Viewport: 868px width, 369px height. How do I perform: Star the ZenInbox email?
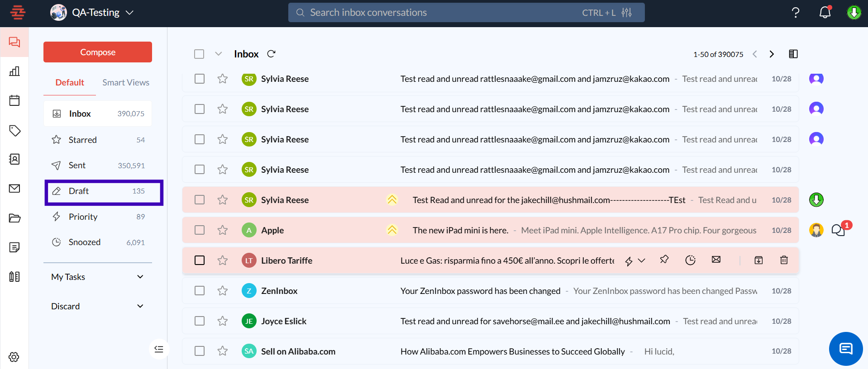222,291
